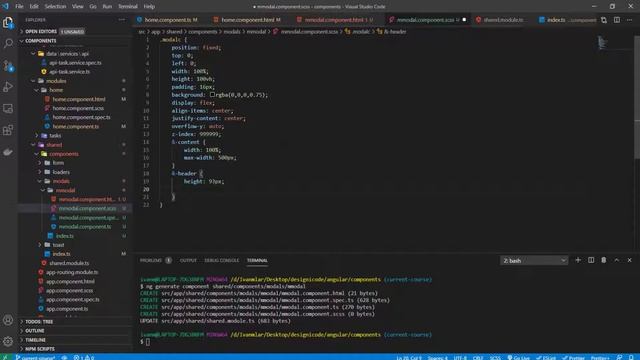Open the Manage gear icon
The width and height of the screenshot is (640, 360).
(8, 341)
